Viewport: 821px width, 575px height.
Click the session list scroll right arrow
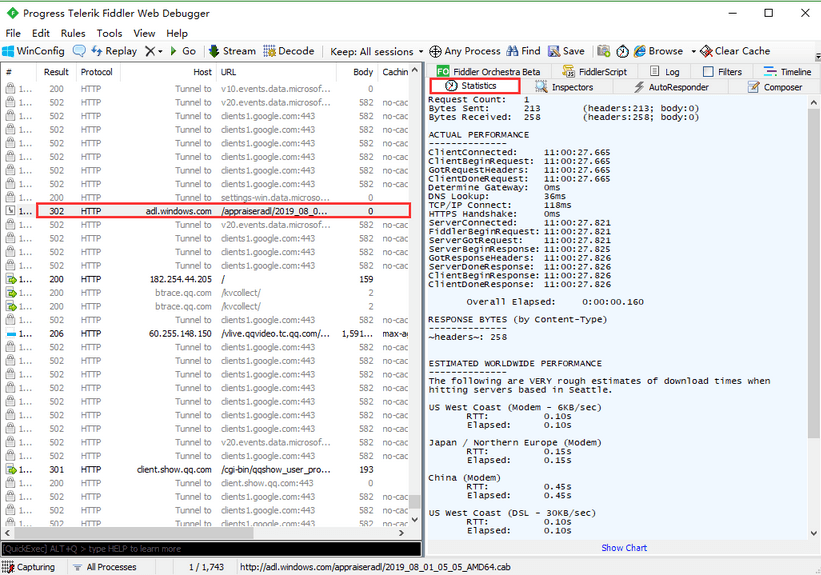tap(402, 533)
